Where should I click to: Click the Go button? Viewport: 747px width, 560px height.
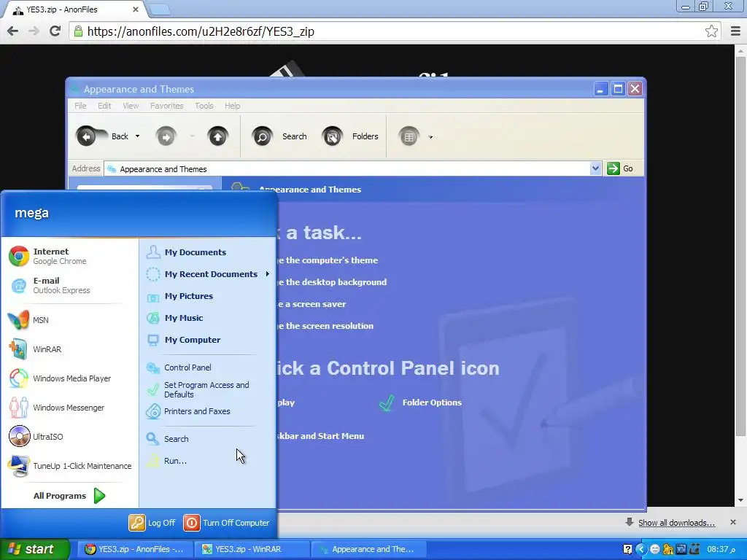621,168
